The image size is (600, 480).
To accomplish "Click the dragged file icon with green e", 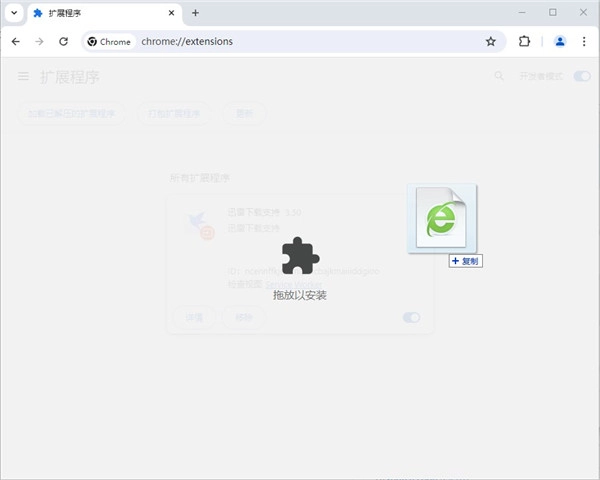I will point(441,218).
